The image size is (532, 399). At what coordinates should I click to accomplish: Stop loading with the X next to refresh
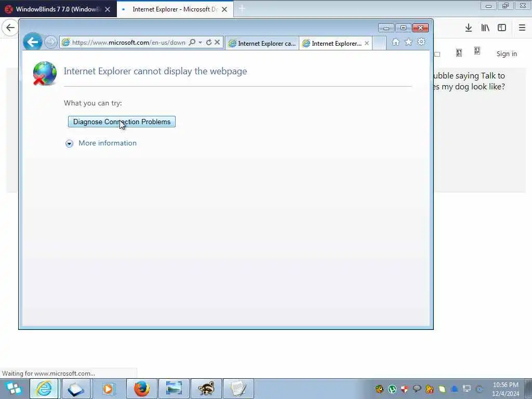tap(217, 43)
